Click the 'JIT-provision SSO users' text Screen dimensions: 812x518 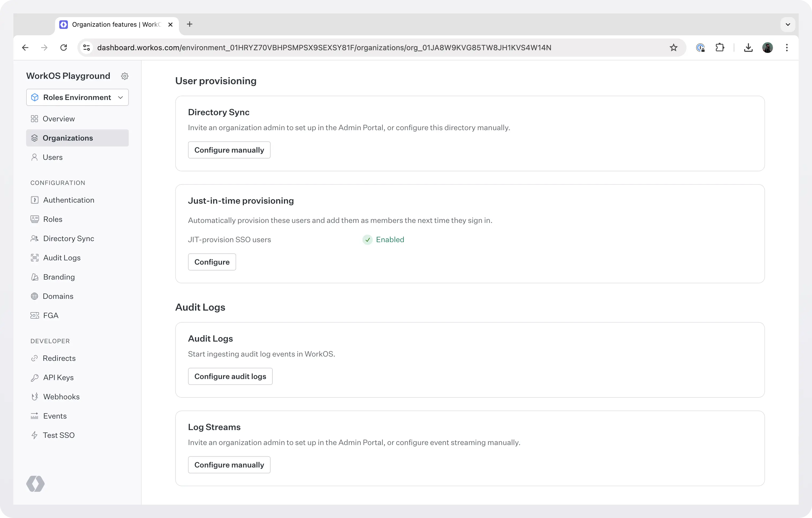[229, 239]
